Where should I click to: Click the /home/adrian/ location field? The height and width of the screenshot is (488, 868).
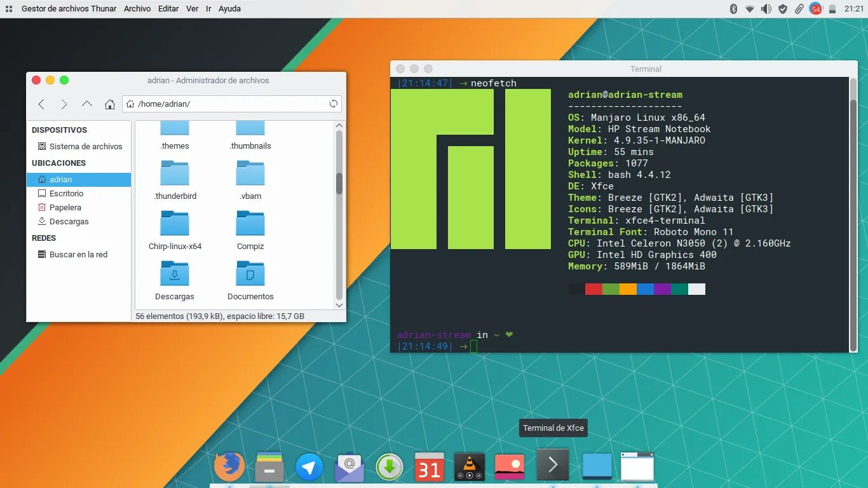(232, 104)
